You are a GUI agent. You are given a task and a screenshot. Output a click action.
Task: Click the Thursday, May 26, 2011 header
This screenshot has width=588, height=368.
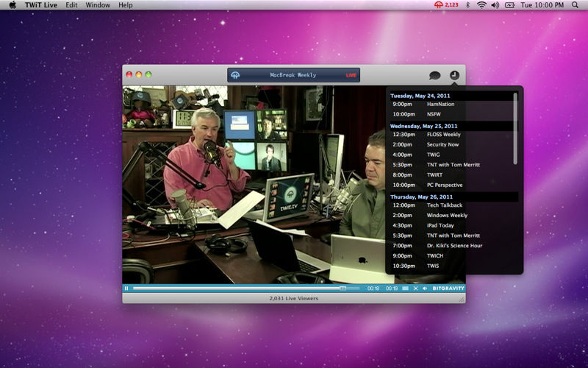453,197
